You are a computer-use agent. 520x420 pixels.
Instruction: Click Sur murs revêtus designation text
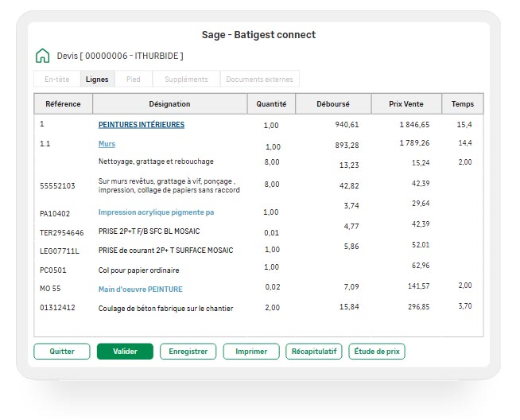click(169, 186)
